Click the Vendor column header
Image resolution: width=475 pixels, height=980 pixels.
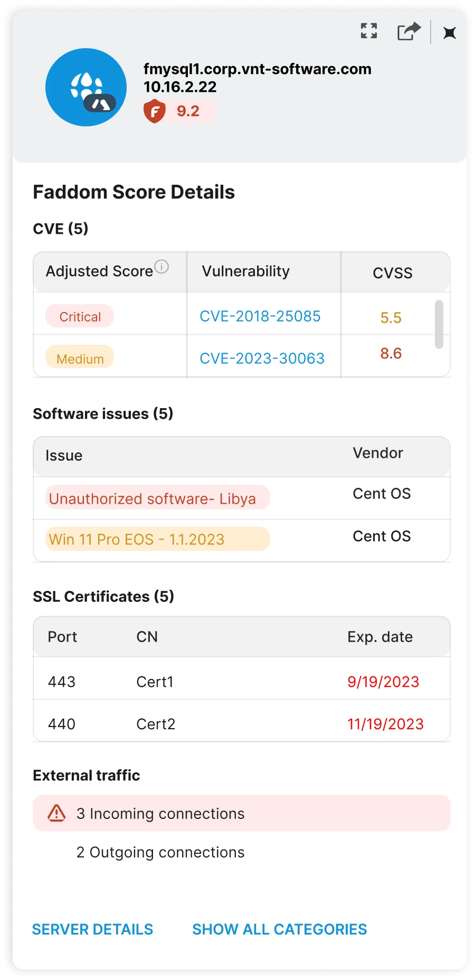tap(378, 453)
